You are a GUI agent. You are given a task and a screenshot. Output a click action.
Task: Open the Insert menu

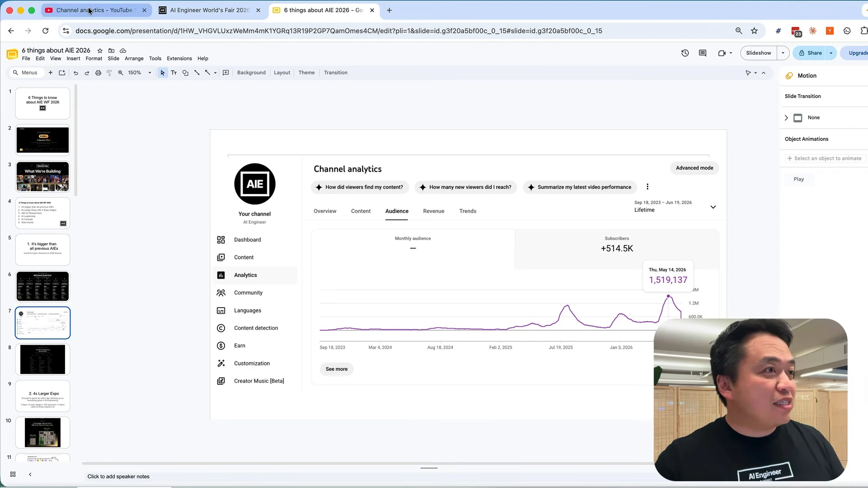coord(73,59)
